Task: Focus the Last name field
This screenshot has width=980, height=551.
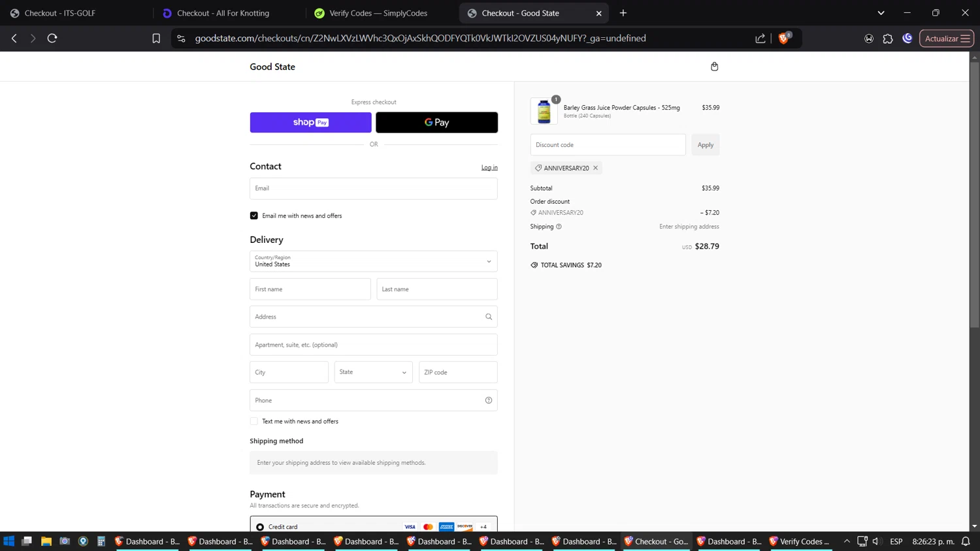Action: pos(437,289)
